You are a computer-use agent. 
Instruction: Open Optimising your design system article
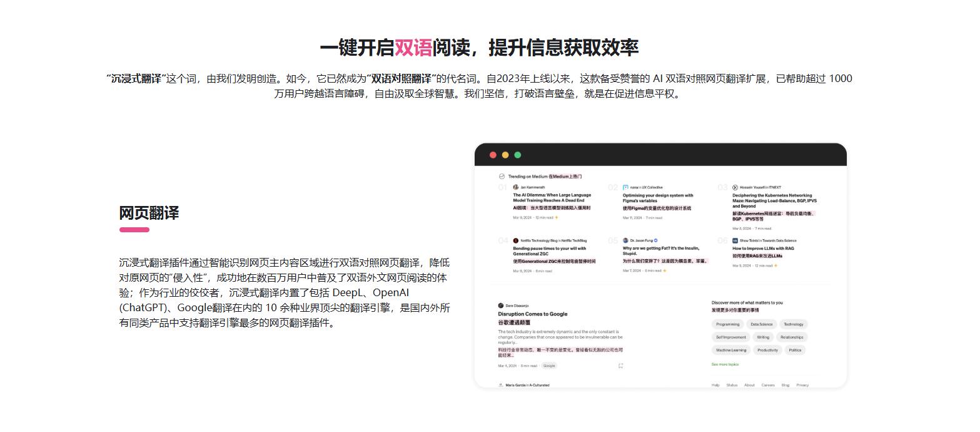pyautogui.click(x=658, y=198)
